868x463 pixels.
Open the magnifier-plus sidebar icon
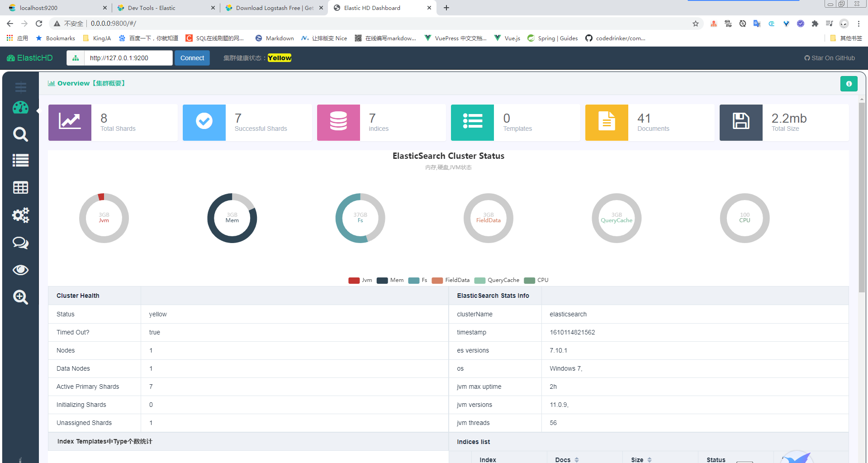[20, 297]
